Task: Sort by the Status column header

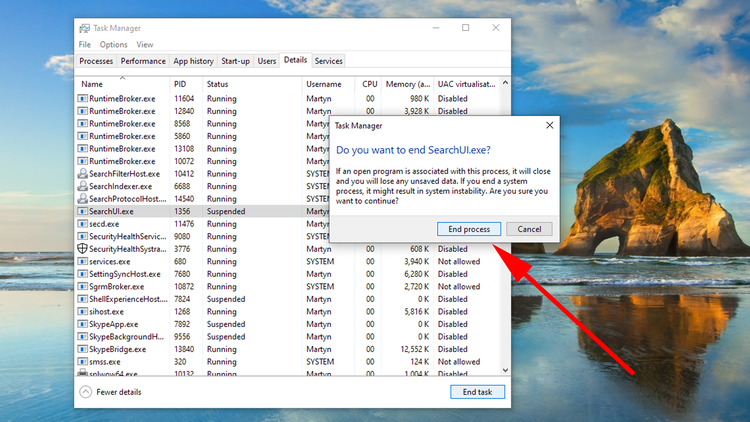Action: pyautogui.click(x=218, y=84)
